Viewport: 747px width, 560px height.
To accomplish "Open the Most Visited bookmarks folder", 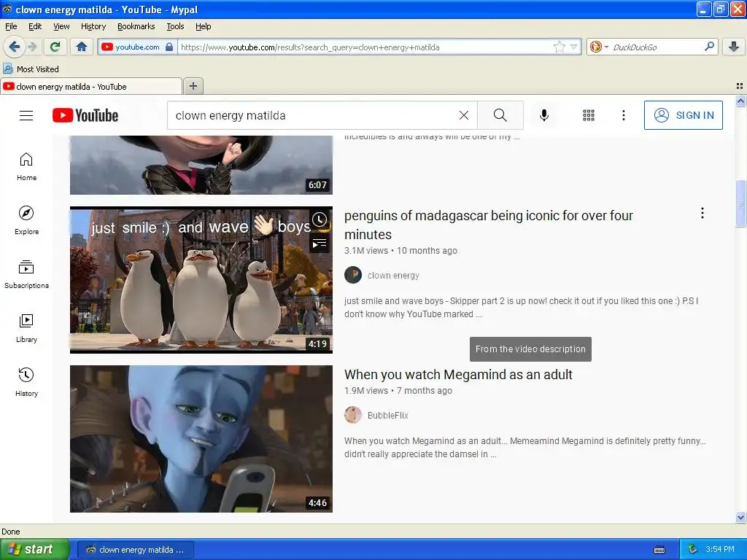I will point(31,69).
